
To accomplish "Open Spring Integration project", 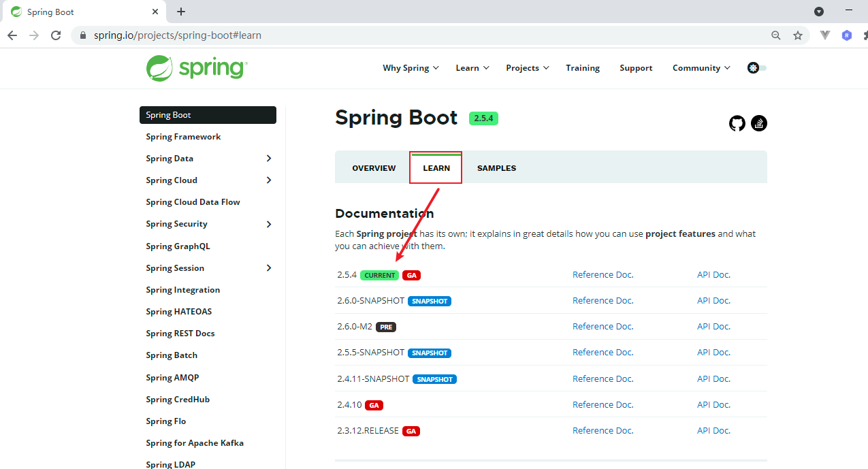I will point(182,290).
